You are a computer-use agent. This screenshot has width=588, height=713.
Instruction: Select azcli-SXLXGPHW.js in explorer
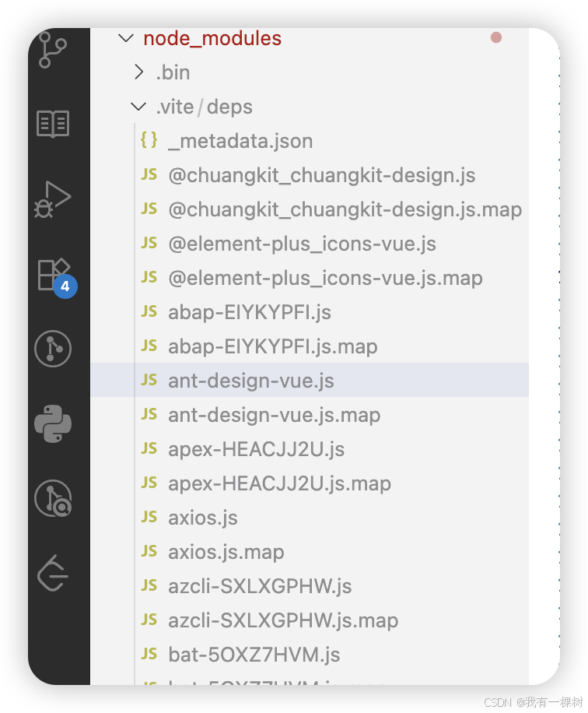[259, 585]
